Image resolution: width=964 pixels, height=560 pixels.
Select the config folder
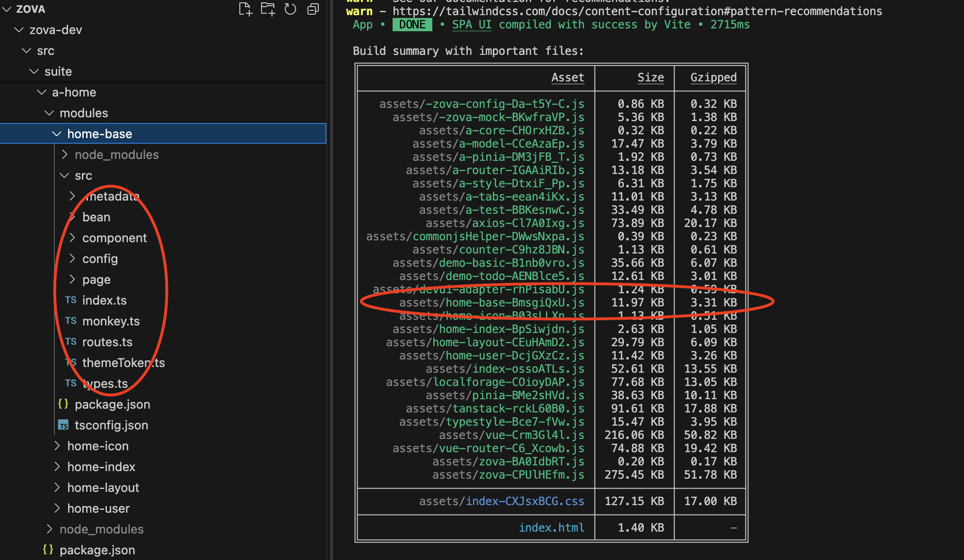coord(100,259)
